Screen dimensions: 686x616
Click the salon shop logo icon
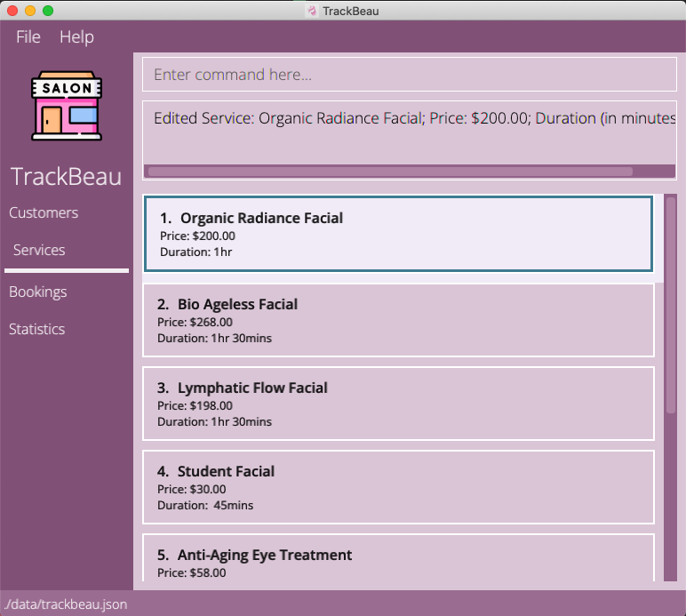click(x=67, y=106)
